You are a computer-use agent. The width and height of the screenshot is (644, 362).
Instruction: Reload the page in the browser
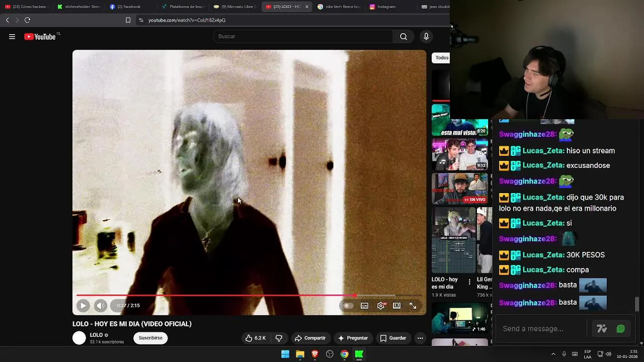(x=27, y=20)
